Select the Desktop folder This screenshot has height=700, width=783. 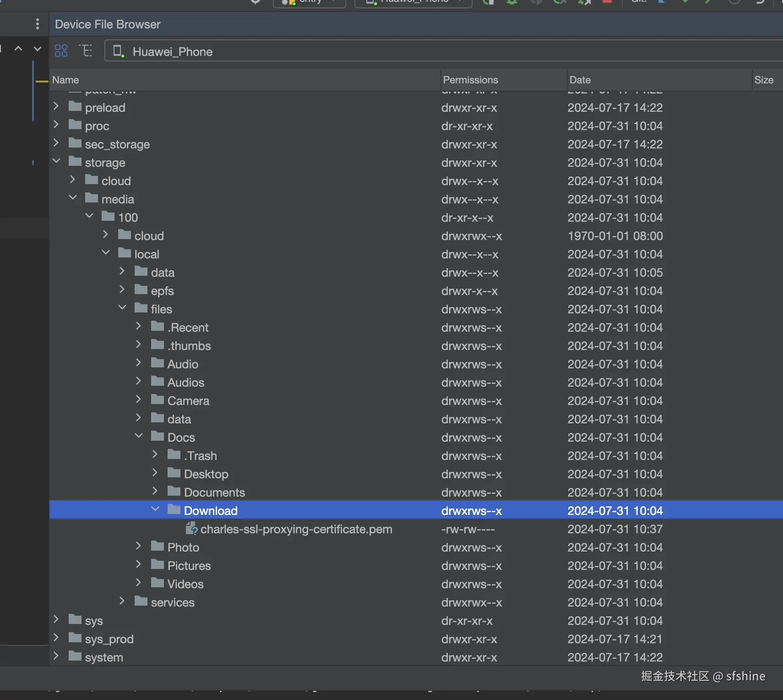click(x=206, y=474)
